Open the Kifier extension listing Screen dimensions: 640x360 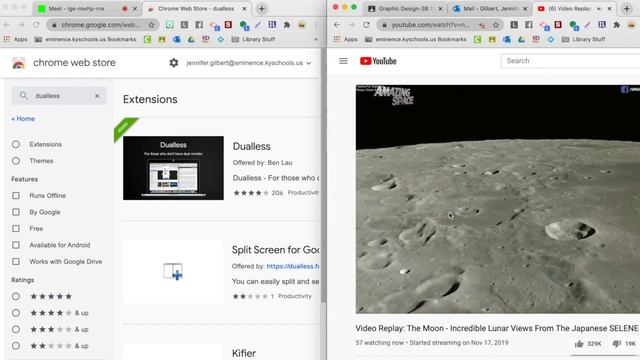pos(244,353)
